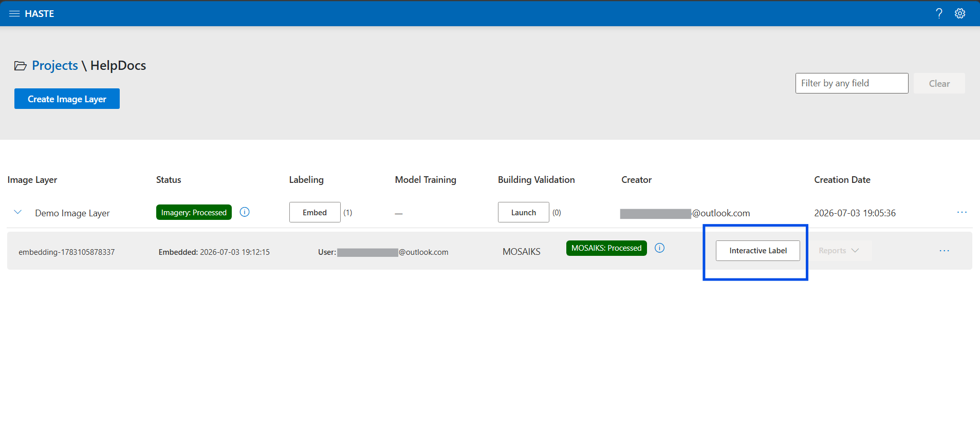Open the Reports dropdown
Screen dimensions: 980x430
click(839, 251)
